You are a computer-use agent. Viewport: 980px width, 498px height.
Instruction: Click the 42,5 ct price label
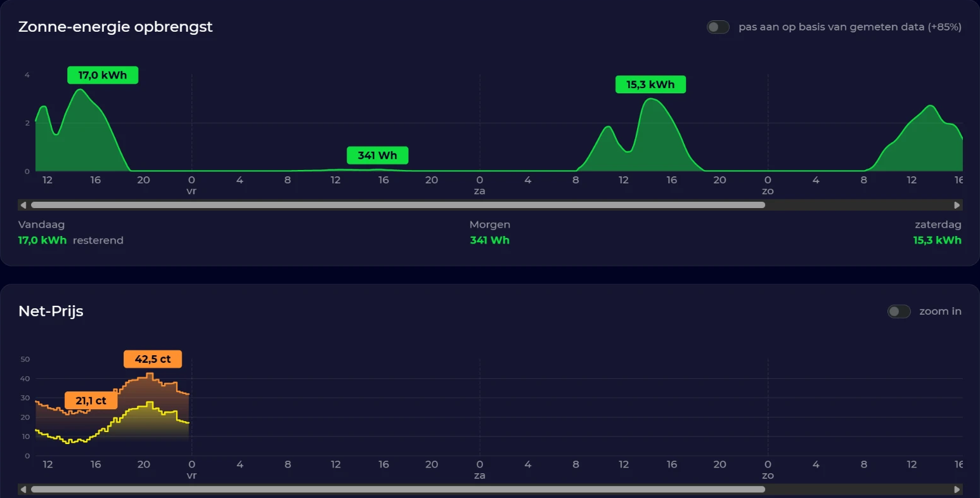click(x=153, y=359)
